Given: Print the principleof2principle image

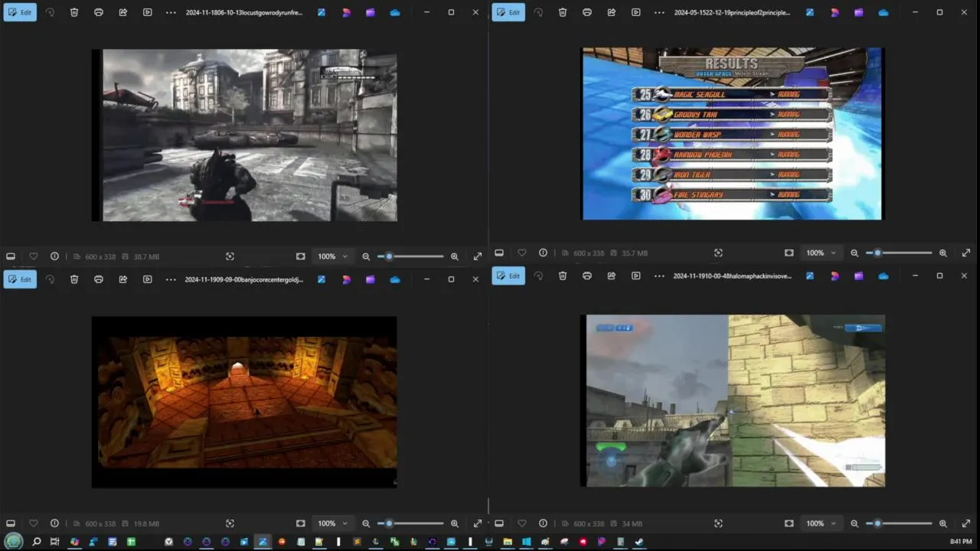Looking at the screenshot, I should pyautogui.click(x=587, y=12).
